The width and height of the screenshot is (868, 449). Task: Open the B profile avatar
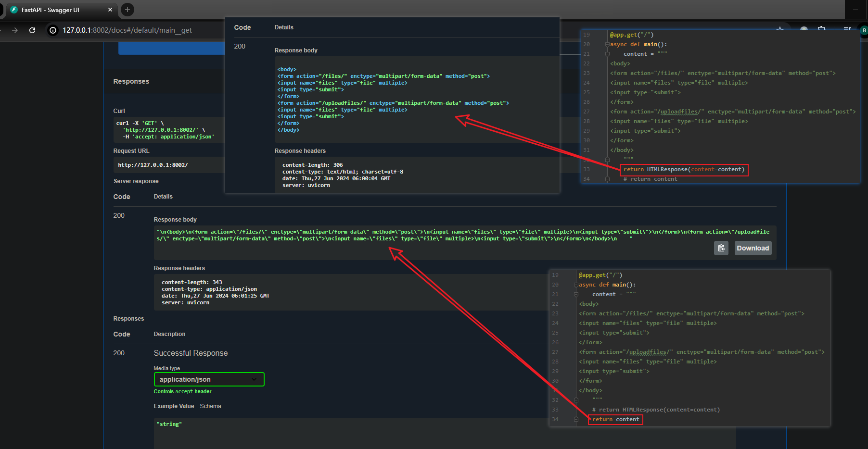click(864, 30)
